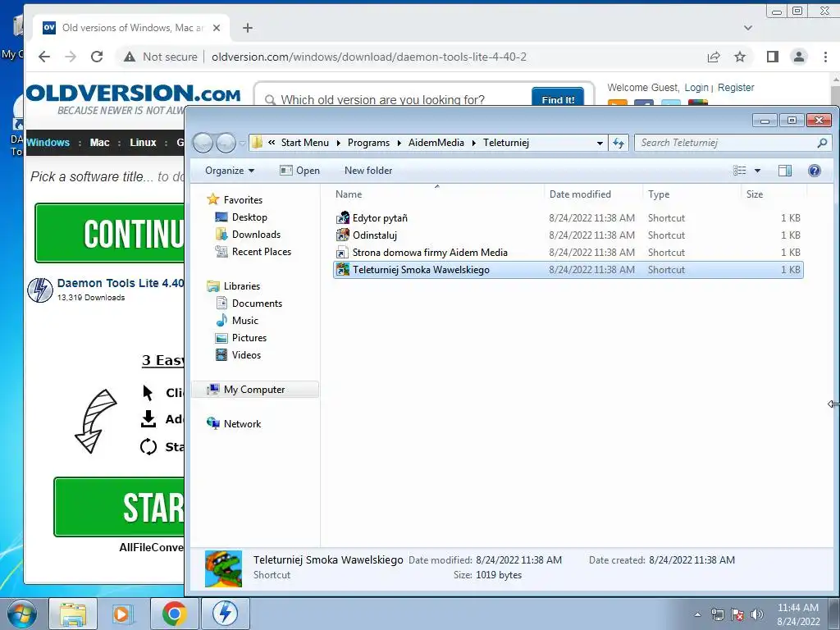Change view using the view icon
840x630 pixels.
pos(739,171)
